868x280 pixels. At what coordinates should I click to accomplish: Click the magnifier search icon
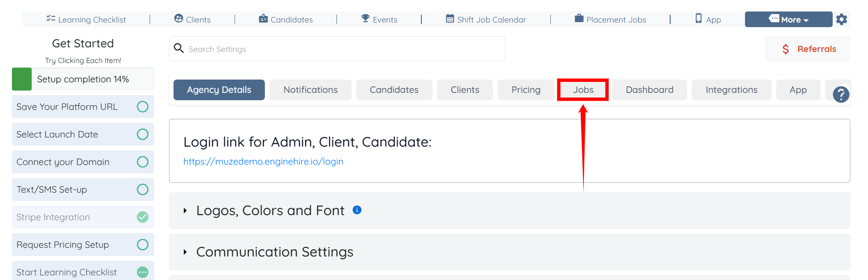[x=179, y=48]
